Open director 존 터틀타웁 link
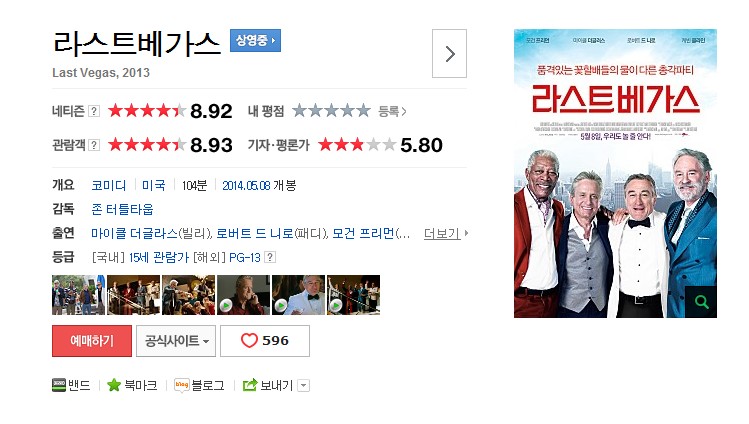 122,209
